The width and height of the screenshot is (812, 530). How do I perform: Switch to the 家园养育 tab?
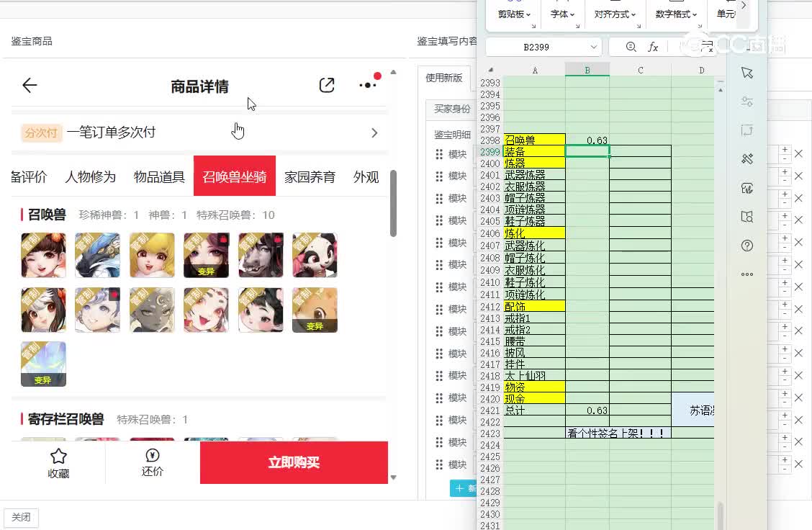pyautogui.click(x=310, y=176)
